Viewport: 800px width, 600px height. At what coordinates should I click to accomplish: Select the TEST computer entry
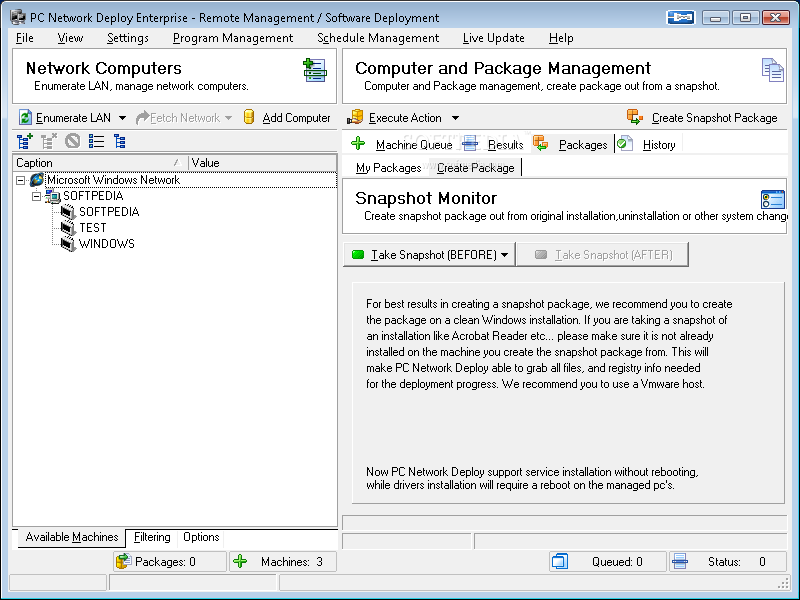[93, 228]
